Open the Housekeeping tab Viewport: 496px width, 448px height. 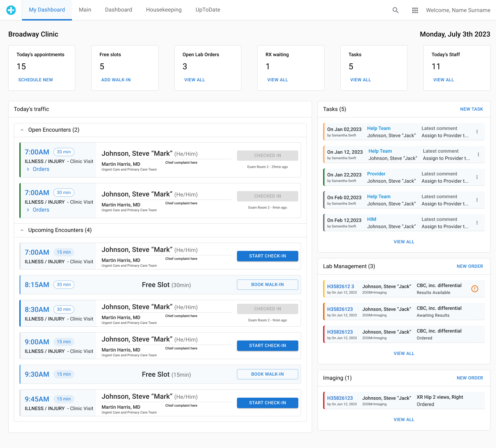pyautogui.click(x=164, y=10)
